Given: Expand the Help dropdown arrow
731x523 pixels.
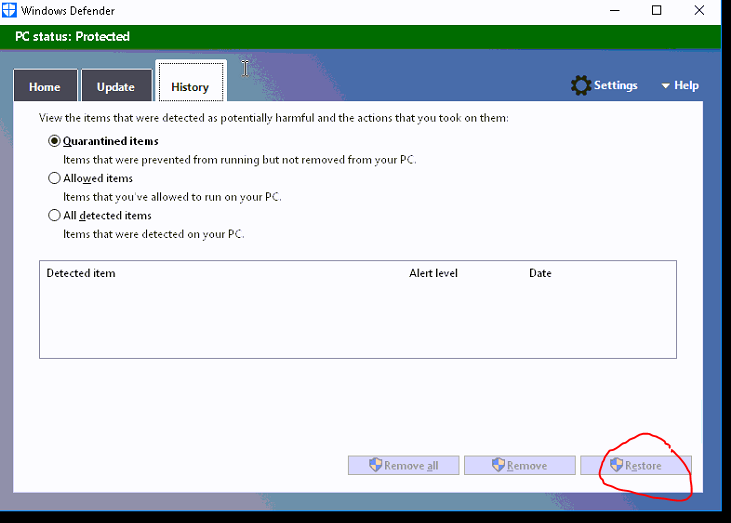Looking at the screenshot, I should 666,86.
